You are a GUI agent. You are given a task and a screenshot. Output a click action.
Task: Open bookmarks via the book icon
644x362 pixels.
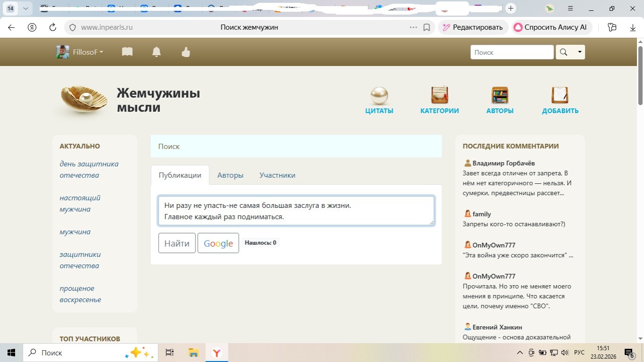pyautogui.click(x=127, y=52)
